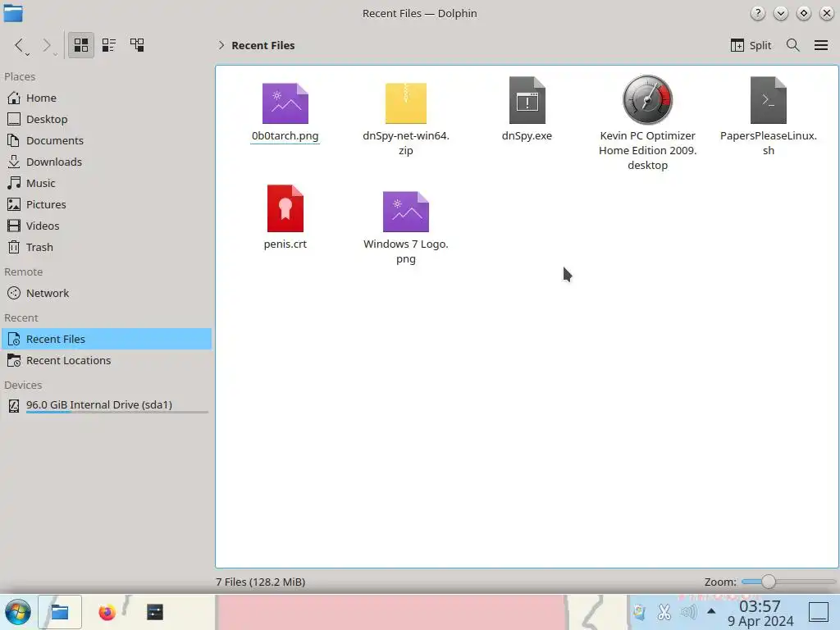Viewport: 840px width, 630px height.
Task: Open the 96.0 GiB Internal Drive
Action: (x=106, y=405)
